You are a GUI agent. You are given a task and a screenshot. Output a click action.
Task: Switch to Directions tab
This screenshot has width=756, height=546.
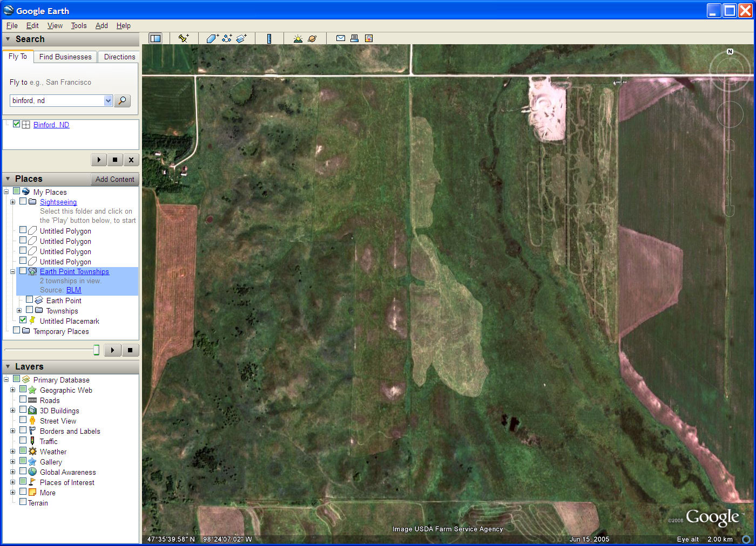click(x=119, y=57)
